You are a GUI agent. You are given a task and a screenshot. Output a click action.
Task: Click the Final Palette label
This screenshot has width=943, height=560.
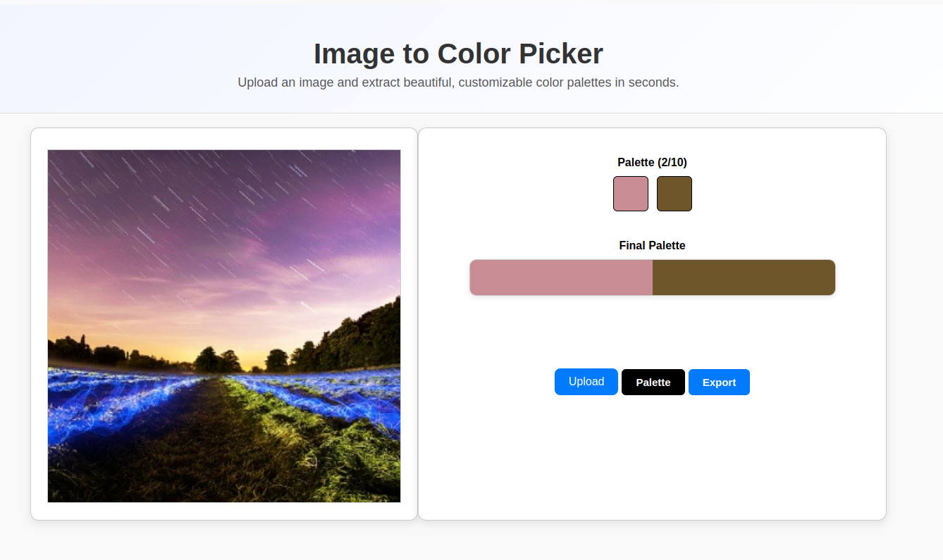[x=652, y=245]
